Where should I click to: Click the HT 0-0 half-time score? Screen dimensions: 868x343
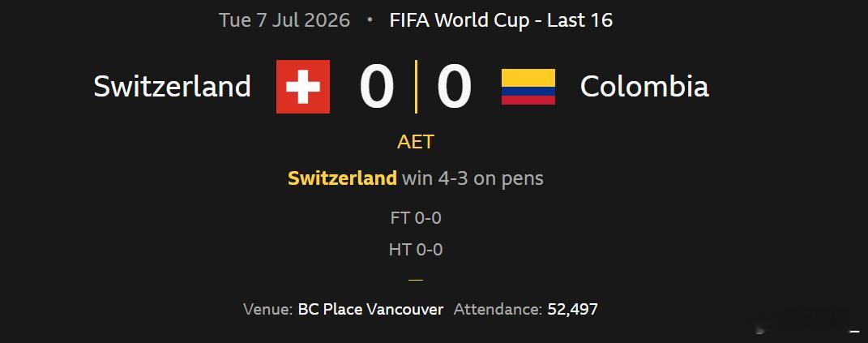click(x=416, y=250)
